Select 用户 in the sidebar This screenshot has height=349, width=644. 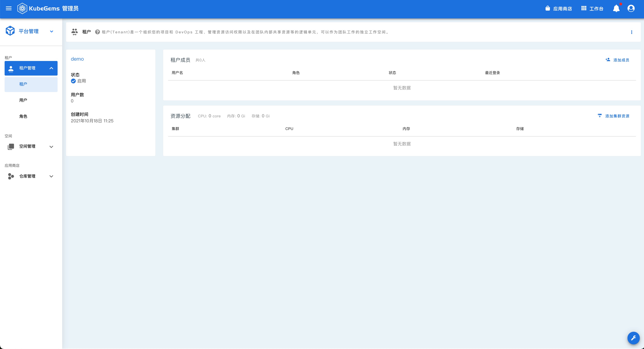click(31, 100)
